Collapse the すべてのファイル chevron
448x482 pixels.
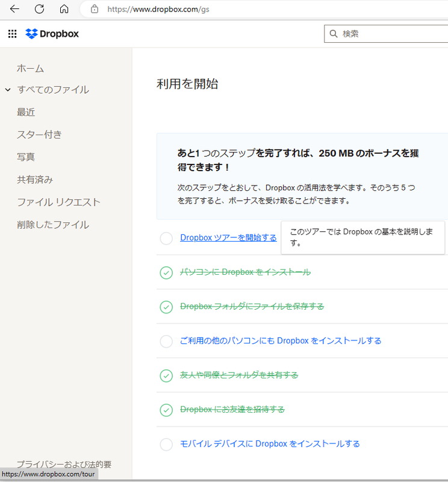(x=8, y=90)
